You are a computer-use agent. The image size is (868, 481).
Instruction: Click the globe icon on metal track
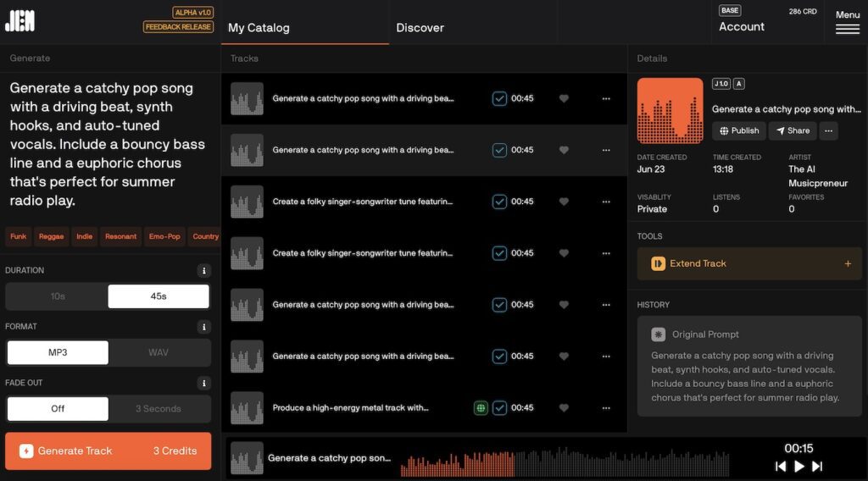click(x=481, y=407)
